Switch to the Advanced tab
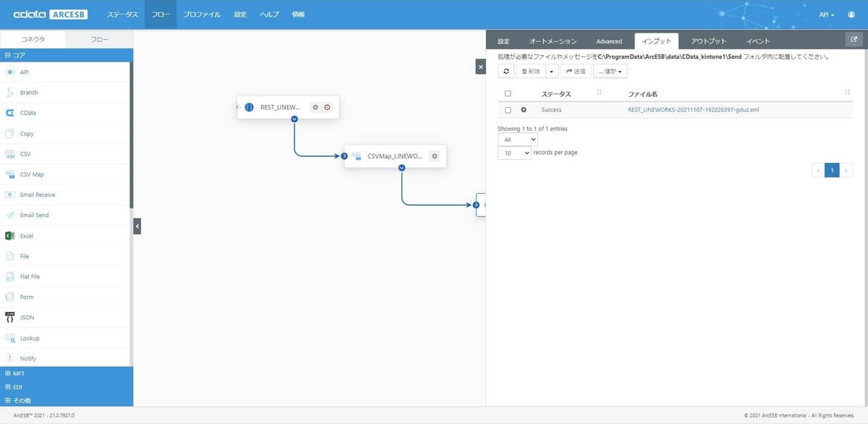Screen dimensions: 868x424 pyautogui.click(x=609, y=41)
